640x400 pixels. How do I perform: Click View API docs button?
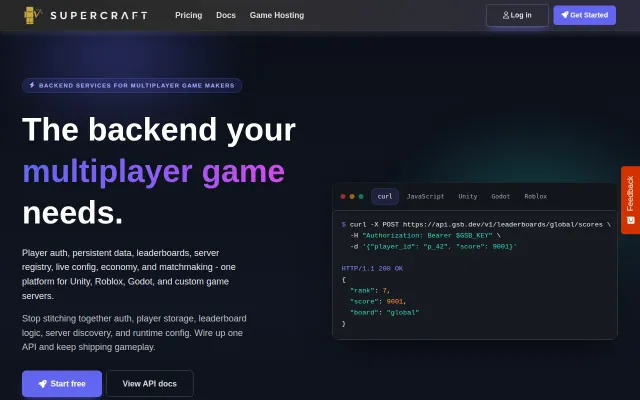[x=150, y=384]
